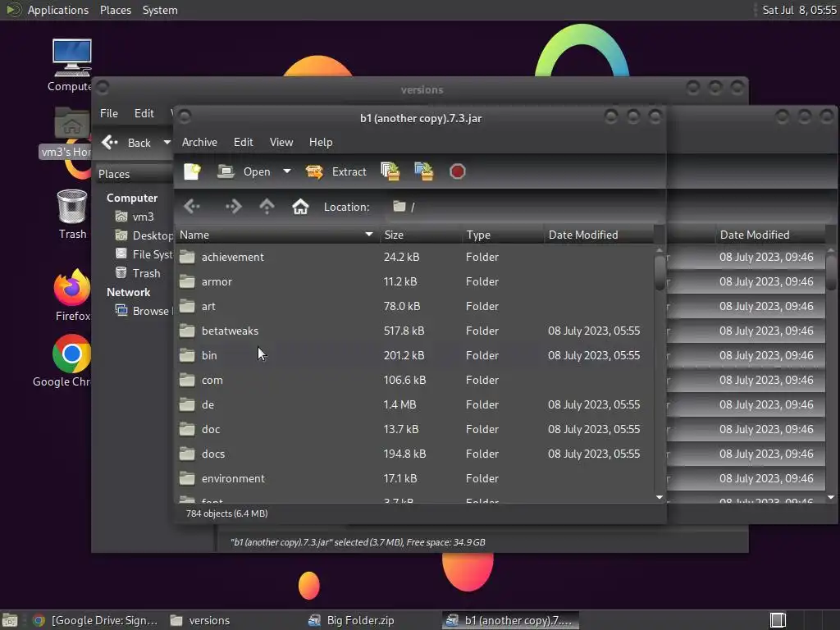
Task: Go forward in archive location history
Action: point(234,206)
